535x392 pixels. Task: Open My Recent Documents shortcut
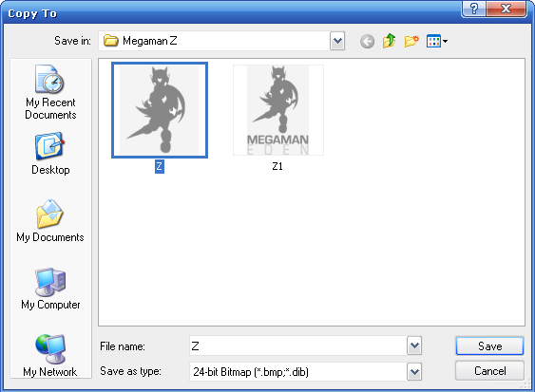click(x=50, y=92)
